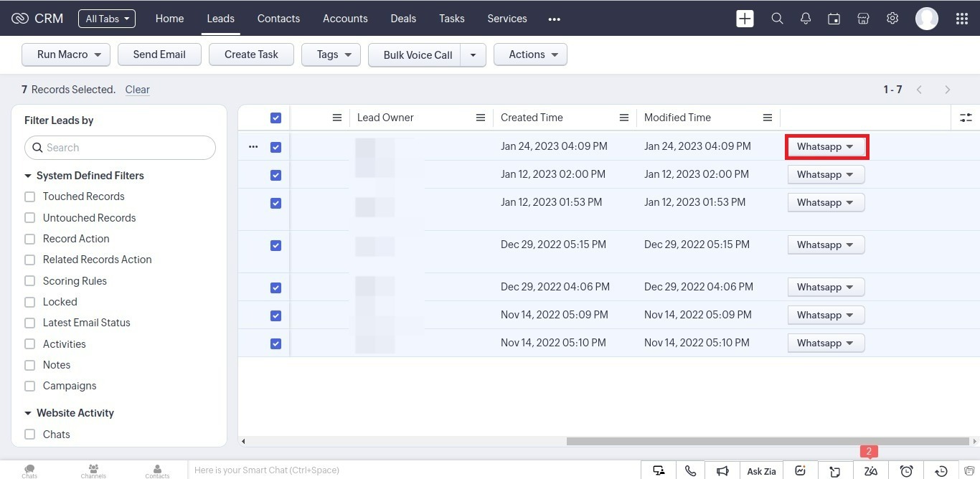This screenshot has width=980, height=479.
Task: Check the Scoring Rules filter
Action: coord(30,281)
